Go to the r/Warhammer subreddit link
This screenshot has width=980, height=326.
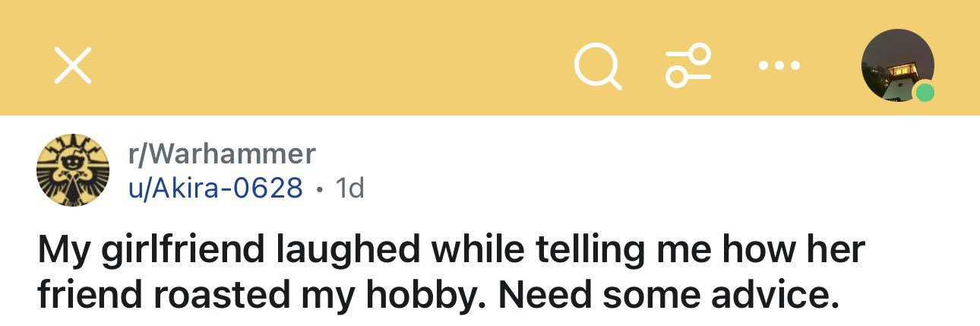click(221, 154)
